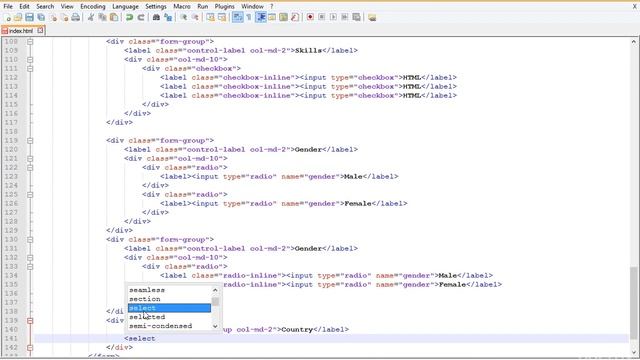640x360 pixels.
Task: Click the Save Recorded Macro icon
Action: pyautogui.click(x=356, y=18)
